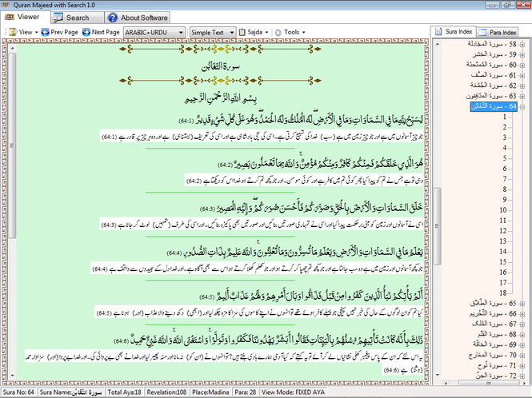Switch to the Viewer tab
This screenshot has width=532, height=398.
(25, 17)
